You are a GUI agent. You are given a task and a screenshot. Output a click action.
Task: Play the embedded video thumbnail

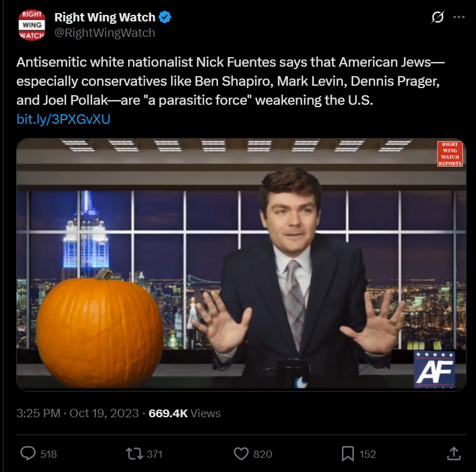241,264
